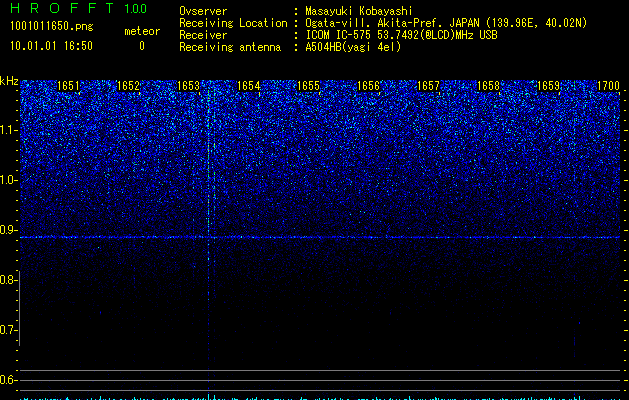Click the date stamp 10.01.01 16:50
This screenshot has width=629, height=400.
[51, 46]
